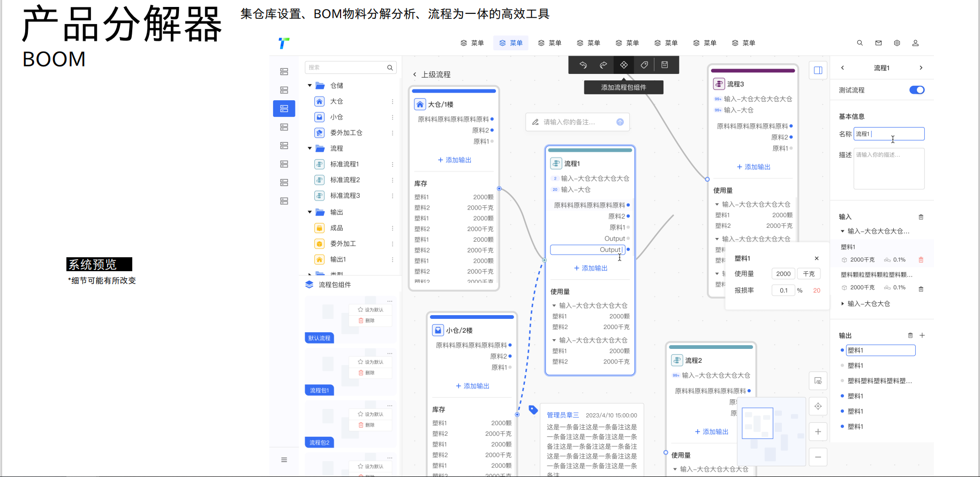The width and height of the screenshot is (980, 477).
Task: Click the trash icon in 输出 section
Action: pos(910,336)
